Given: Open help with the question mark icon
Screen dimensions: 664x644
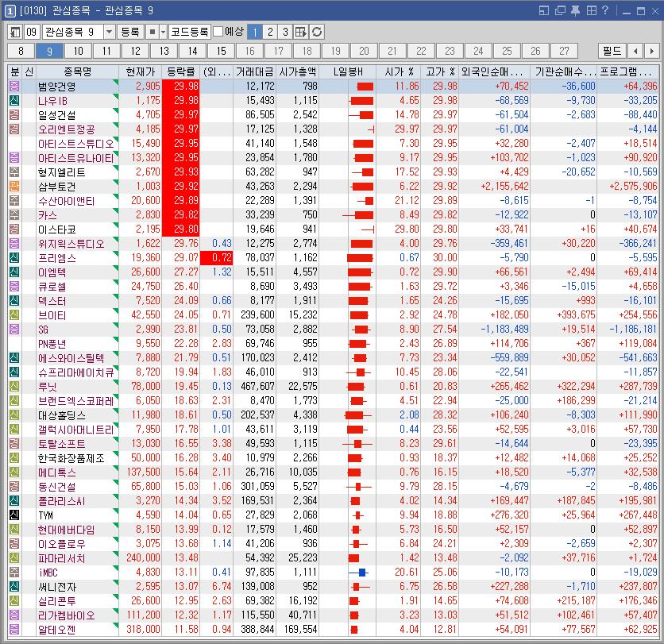Looking at the screenshot, I should pyautogui.click(x=605, y=10).
